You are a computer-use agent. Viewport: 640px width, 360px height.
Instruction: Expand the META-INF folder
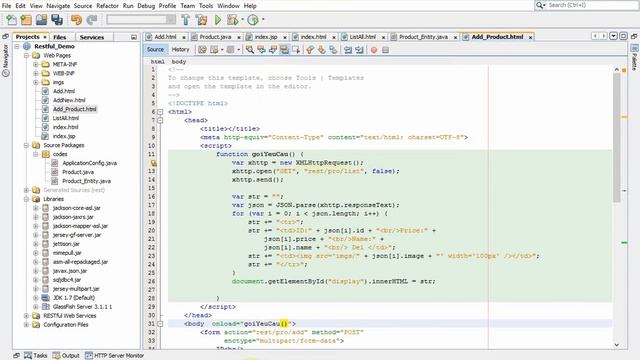pyautogui.click(x=36, y=64)
